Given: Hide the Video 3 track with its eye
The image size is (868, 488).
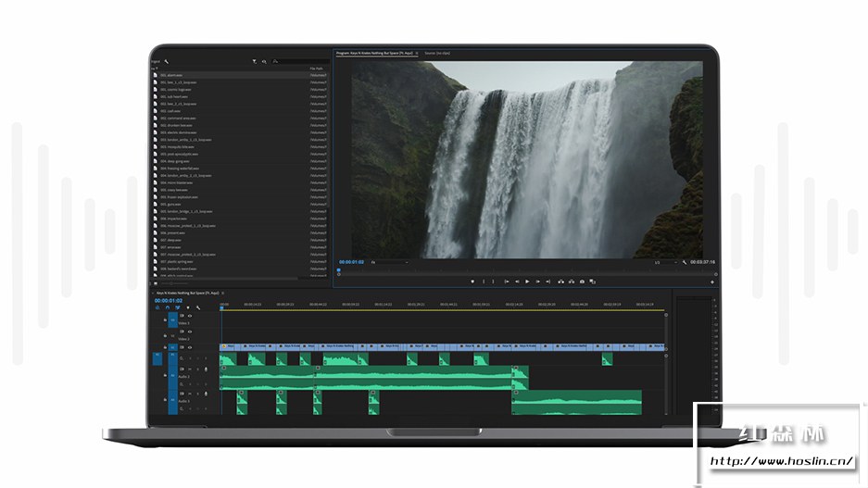Looking at the screenshot, I should click(190, 316).
